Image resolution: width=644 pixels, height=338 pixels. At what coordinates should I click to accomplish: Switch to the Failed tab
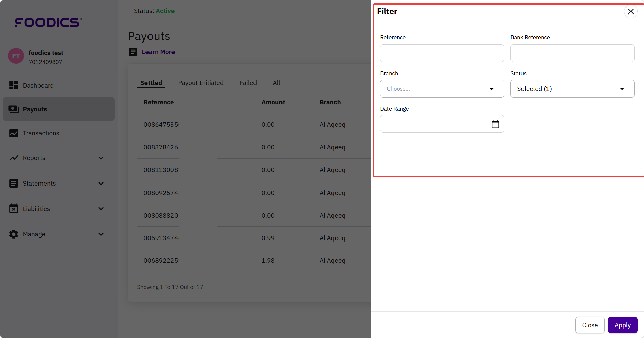tap(248, 83)
